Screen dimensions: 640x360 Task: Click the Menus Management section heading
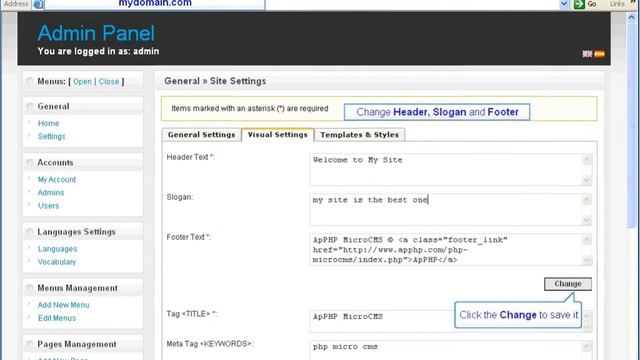[x=78, y=288]
